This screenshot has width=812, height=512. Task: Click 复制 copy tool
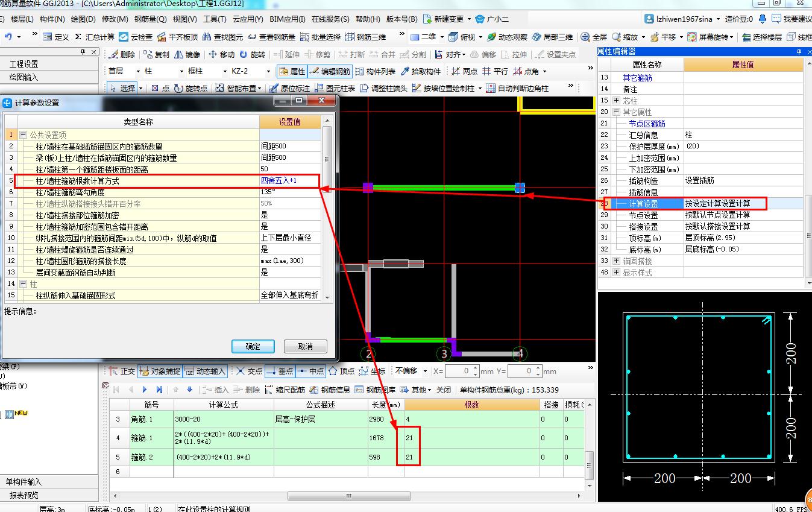[x=156, y=54]
